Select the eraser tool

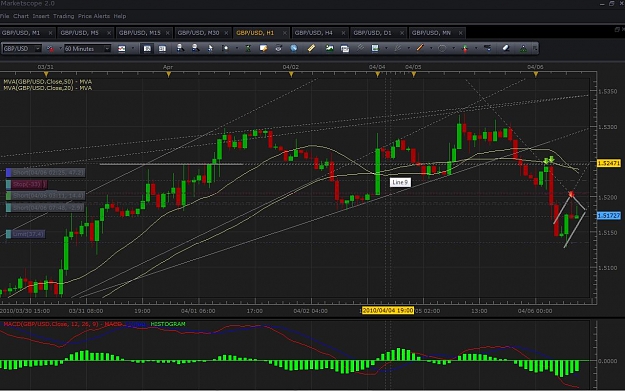[506, 48]
